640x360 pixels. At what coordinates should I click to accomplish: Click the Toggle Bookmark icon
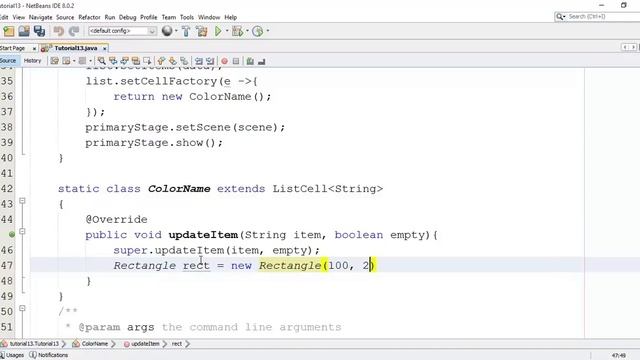click(x=184, y=61)
